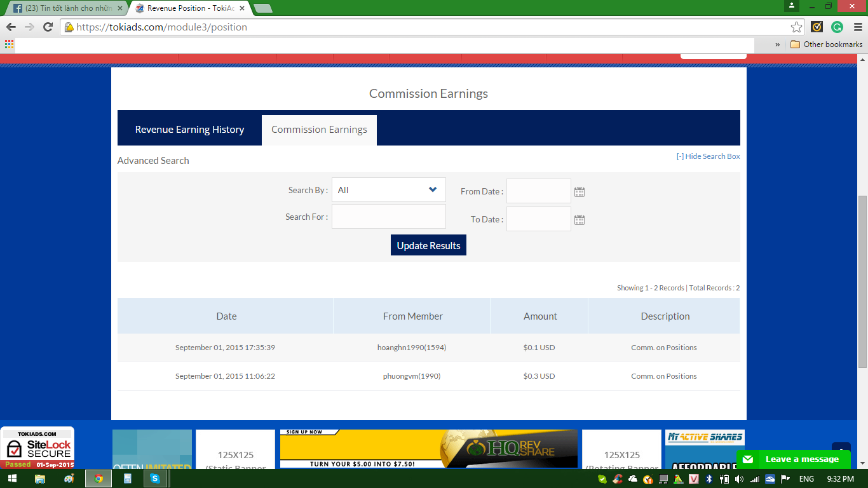Open the Chrome hamburger menu

[857, 27]
